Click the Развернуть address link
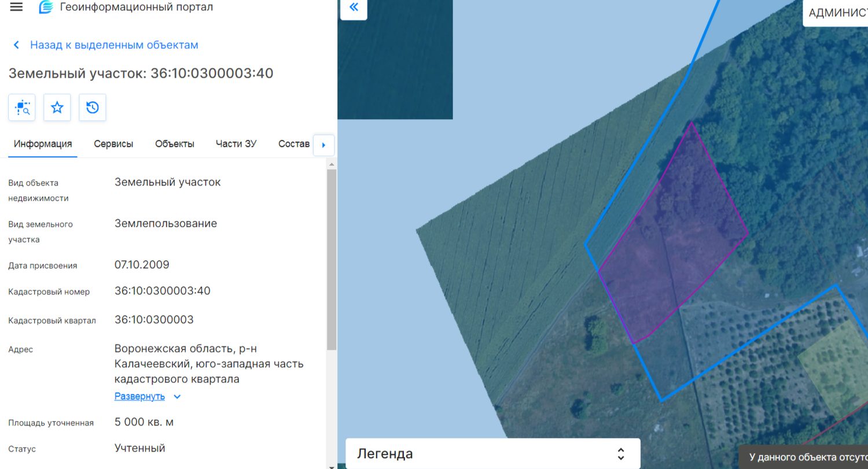This screenshot has width=868, height=469. 139,397
